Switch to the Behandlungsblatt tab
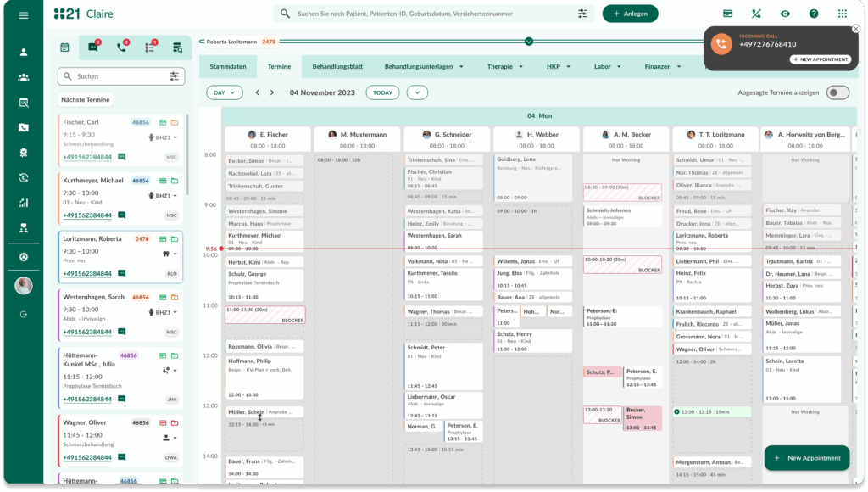Viewport: 868px width, 492px height. click(337, 66)
